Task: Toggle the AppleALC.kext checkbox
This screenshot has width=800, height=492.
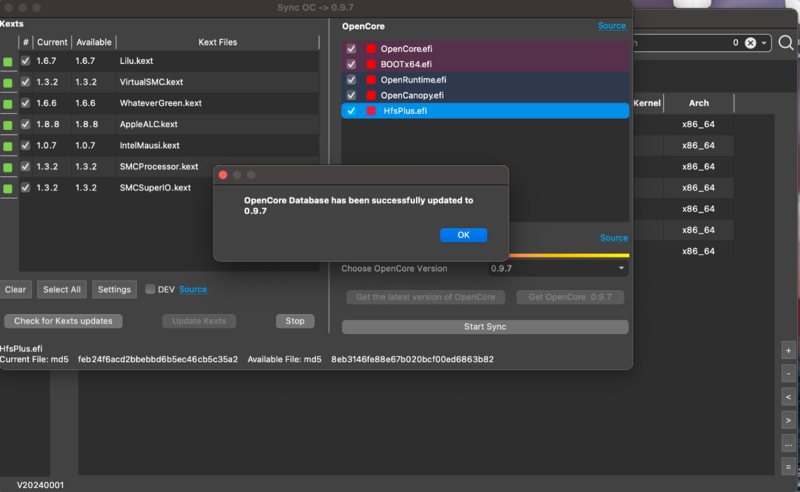Action: click(26, 124)
